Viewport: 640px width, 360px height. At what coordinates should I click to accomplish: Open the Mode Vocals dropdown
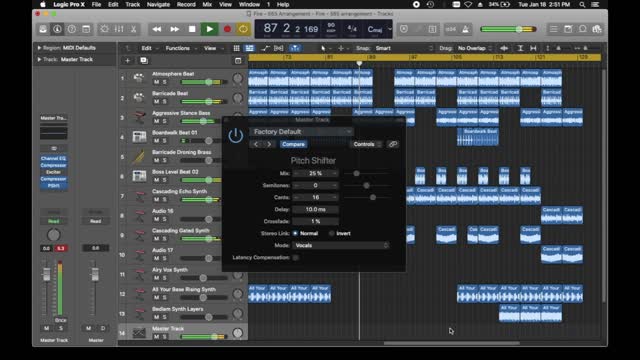tap(340, 245)
